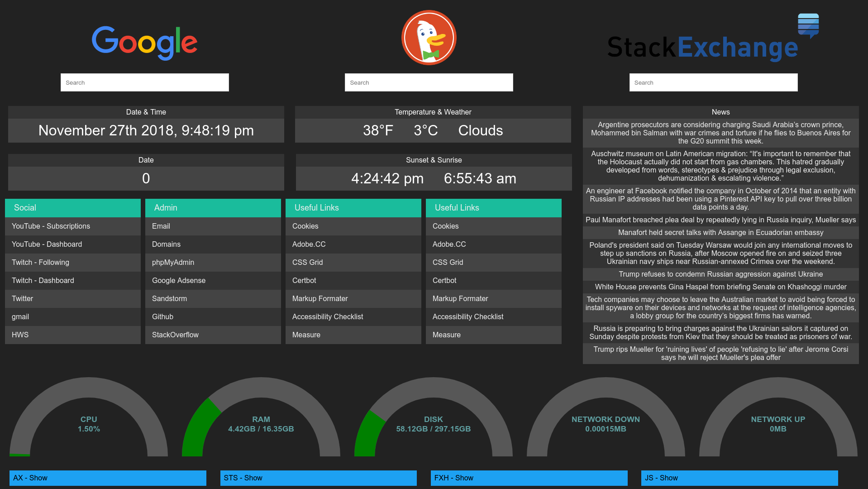Click the Google logo

144,43
